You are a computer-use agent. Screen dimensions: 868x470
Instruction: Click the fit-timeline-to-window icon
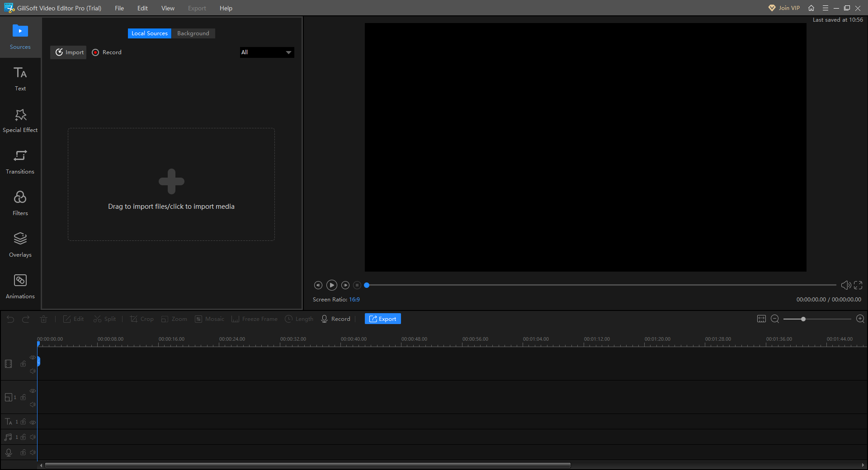point(761,319)
